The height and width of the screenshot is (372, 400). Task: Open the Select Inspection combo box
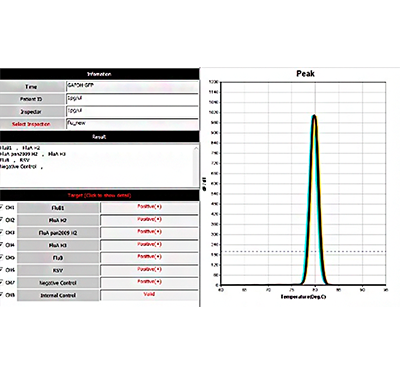tap(132, 124)
